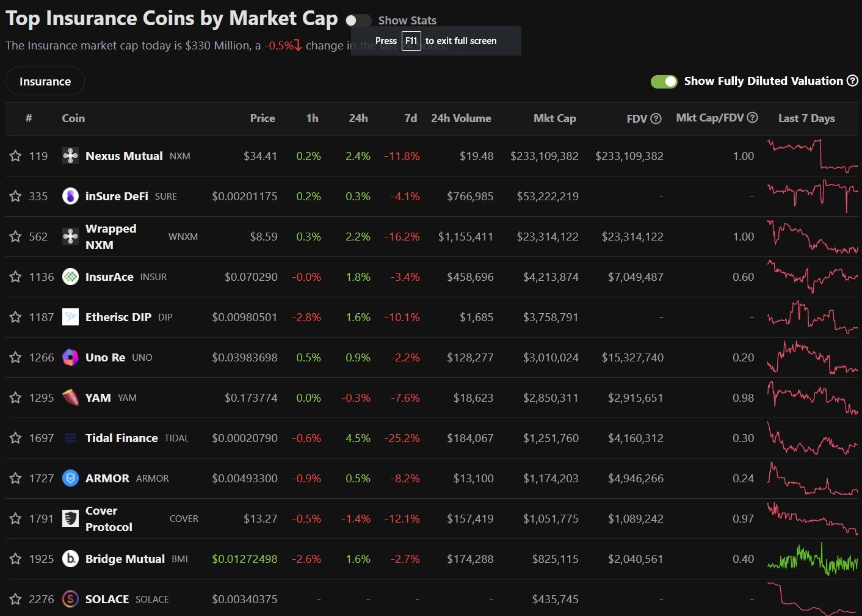Click the SOLACE row star icon
The image size is (862, 616).
pyautogui.click(x=16, y=600)
